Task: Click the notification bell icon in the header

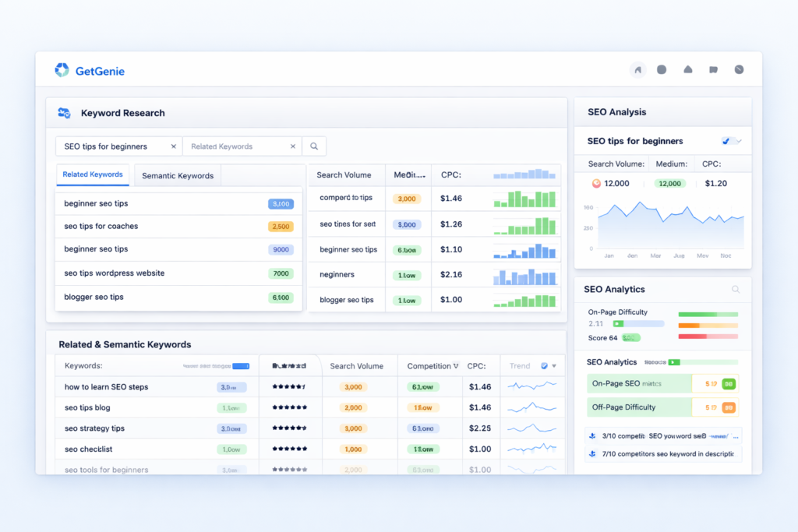Action: pyautogui.click(x=688, y=69)
